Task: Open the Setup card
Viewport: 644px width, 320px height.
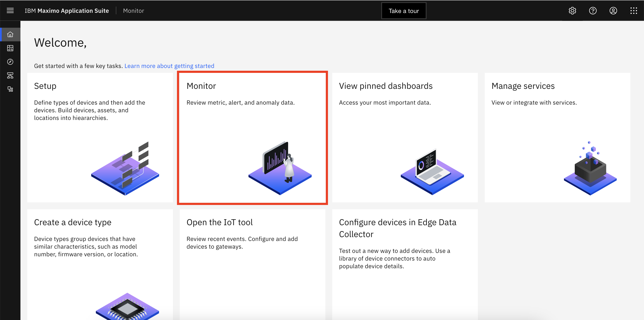Action: (100, 138)
